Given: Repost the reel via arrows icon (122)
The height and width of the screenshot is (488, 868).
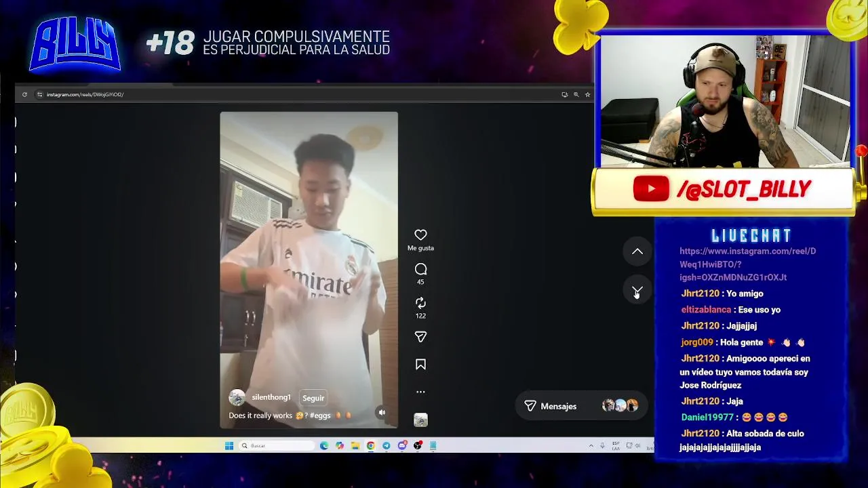Looking at the screenshot, I should tap(420, 303).
